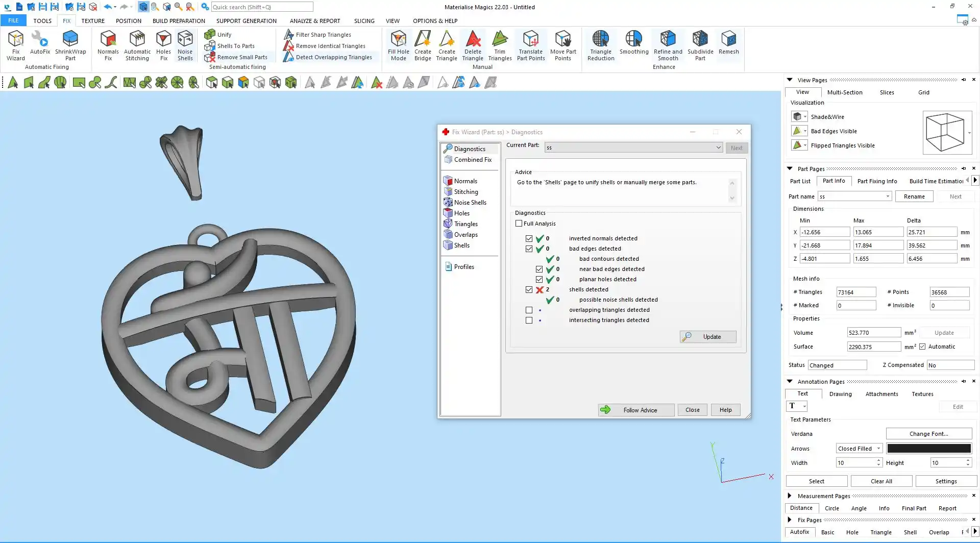Switch to the Part Fixing Info tab
Image resolution: width=980 pixels, height=543 pixels.
coord(877,181)
